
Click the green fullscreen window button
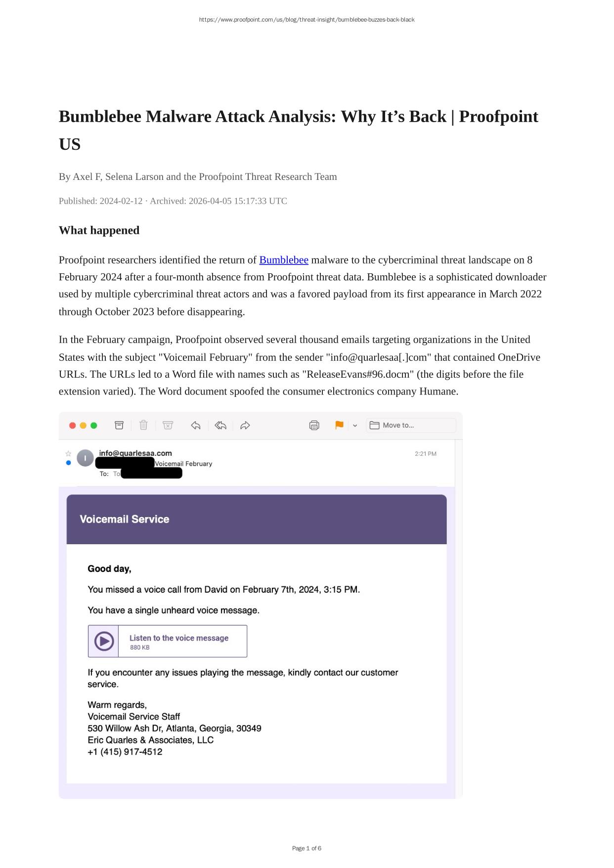coord(94,426)
